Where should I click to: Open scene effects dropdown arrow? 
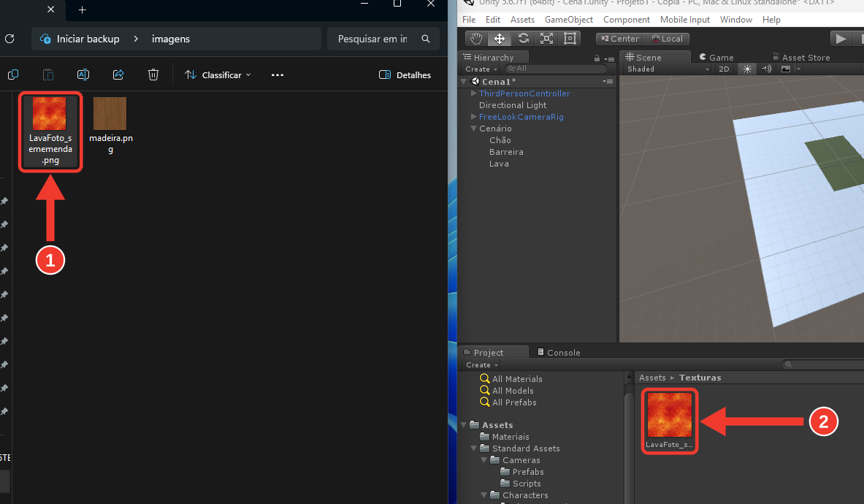798,69
